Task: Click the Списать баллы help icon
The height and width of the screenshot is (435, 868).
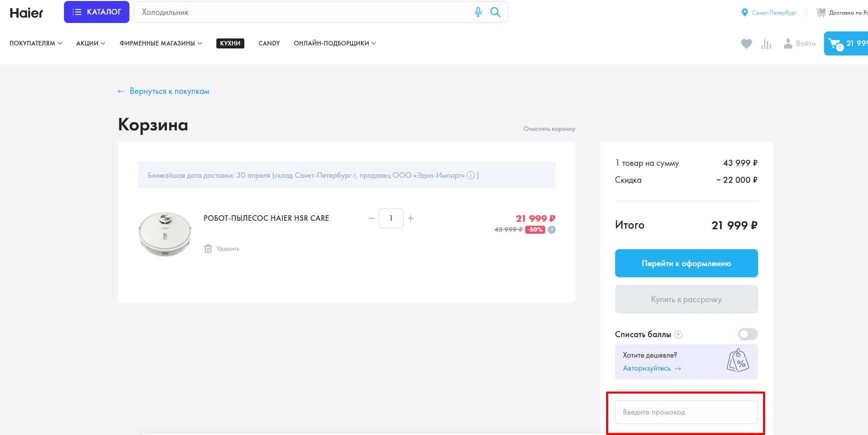Action: coord(678,335)
